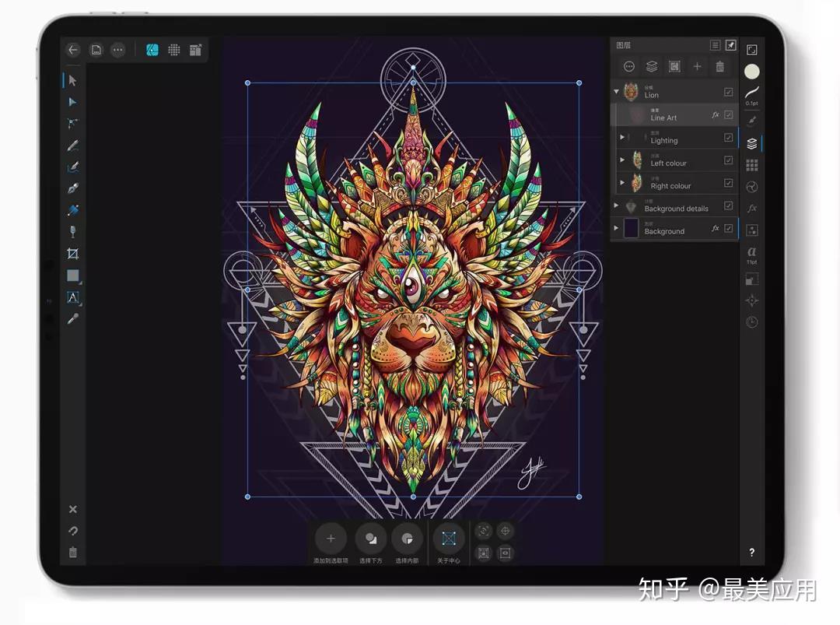Toggle the About Center transform option

449,539
